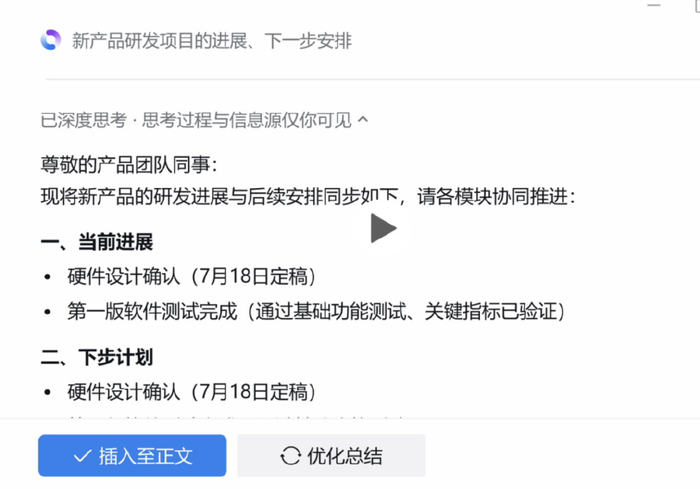Click the partially hidden line above the buttons
This screenshot has width=700, height=489.
237,417
